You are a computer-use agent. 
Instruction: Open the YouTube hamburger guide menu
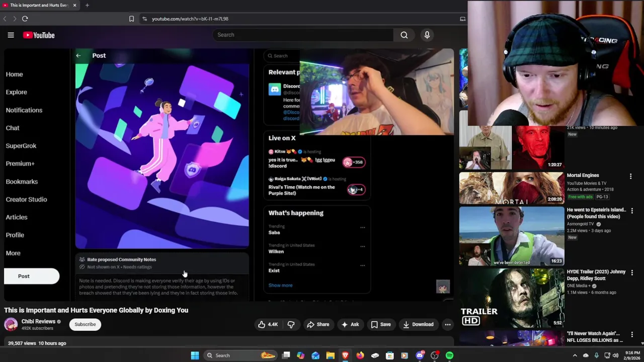11,35
